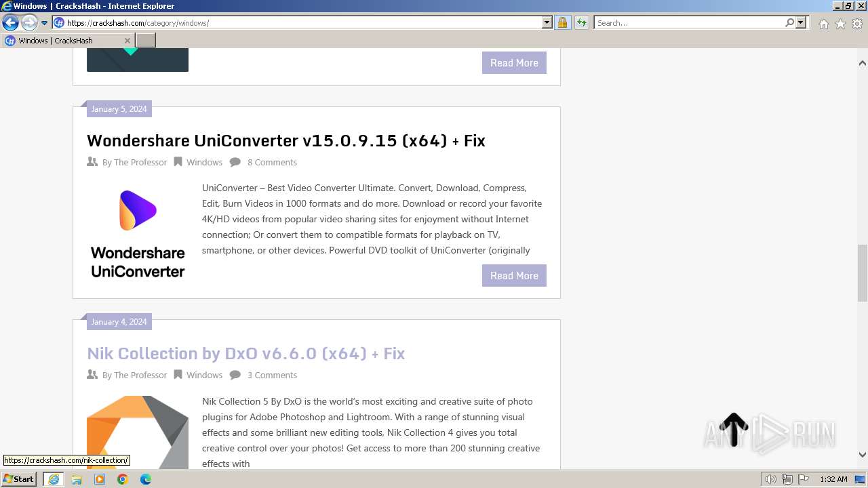Open media player taskbar icon
Viewport: 868px width, 488px height.
pyautogui.click(x=100, y=479)
